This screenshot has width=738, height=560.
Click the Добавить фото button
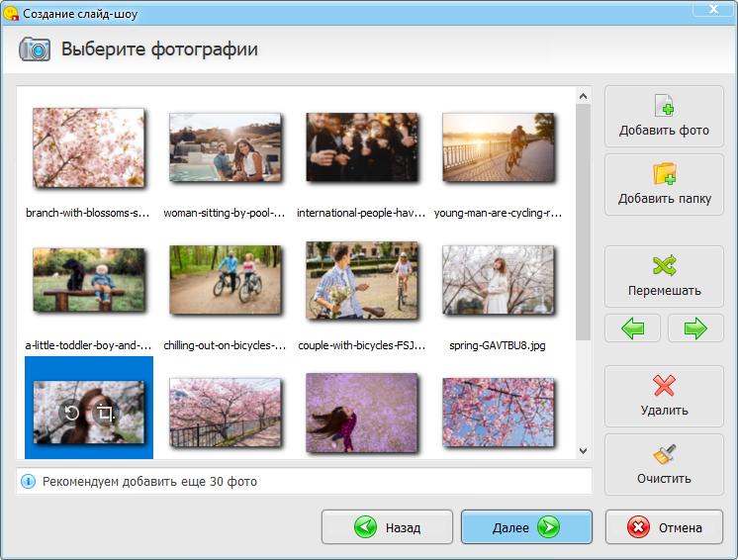[664, 116]
